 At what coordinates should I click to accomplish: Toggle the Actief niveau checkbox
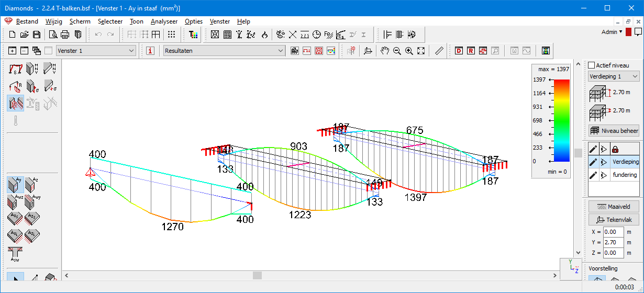(x=592, y=65)
